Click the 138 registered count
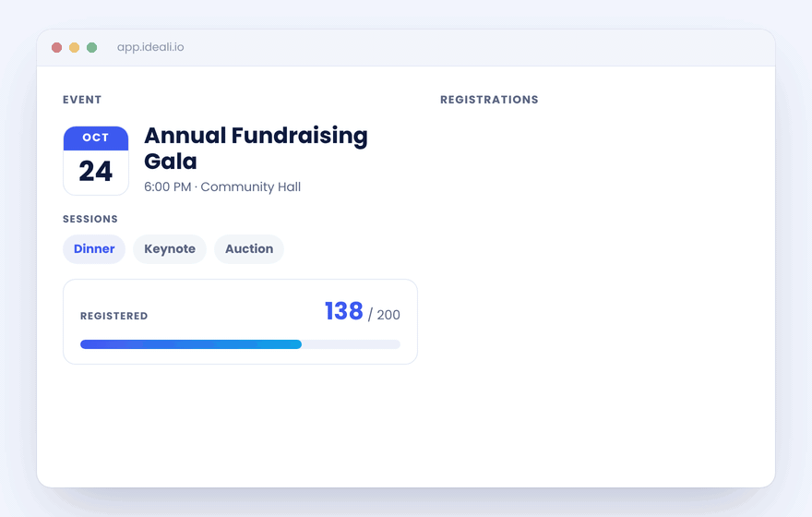Viewport: 812px width, 517px height. 344,311
